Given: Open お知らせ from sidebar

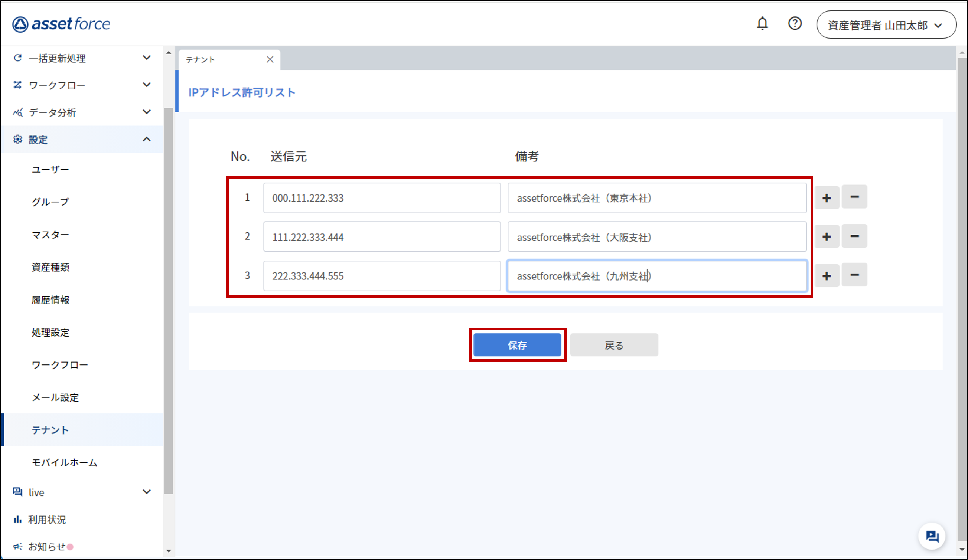Looking at the screenshot, I should click(47, 546).
